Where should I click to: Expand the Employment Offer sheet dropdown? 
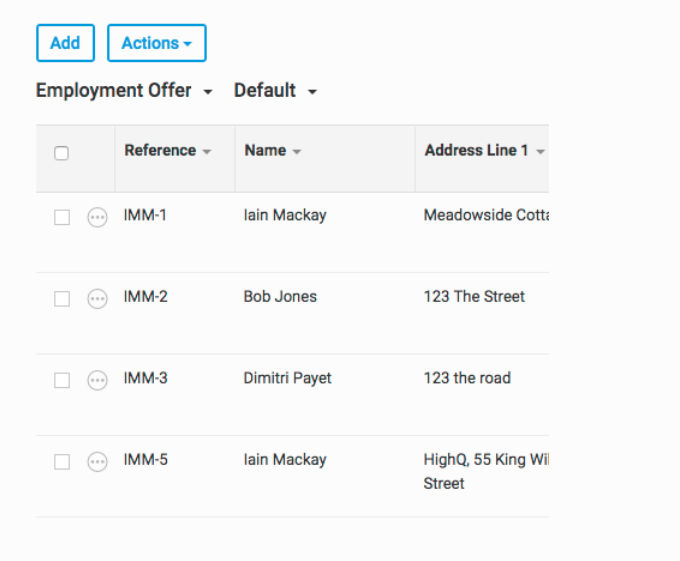124,91
